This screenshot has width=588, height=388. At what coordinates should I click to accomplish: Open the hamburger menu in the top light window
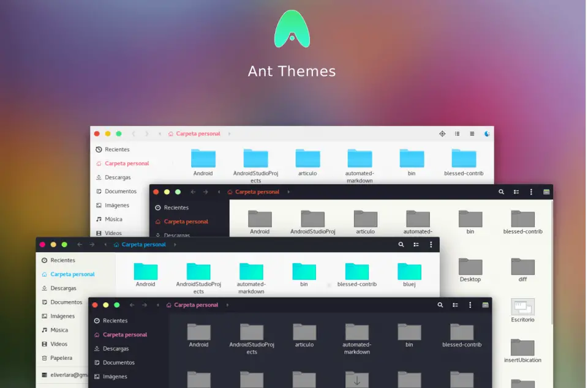click(472, 133)
